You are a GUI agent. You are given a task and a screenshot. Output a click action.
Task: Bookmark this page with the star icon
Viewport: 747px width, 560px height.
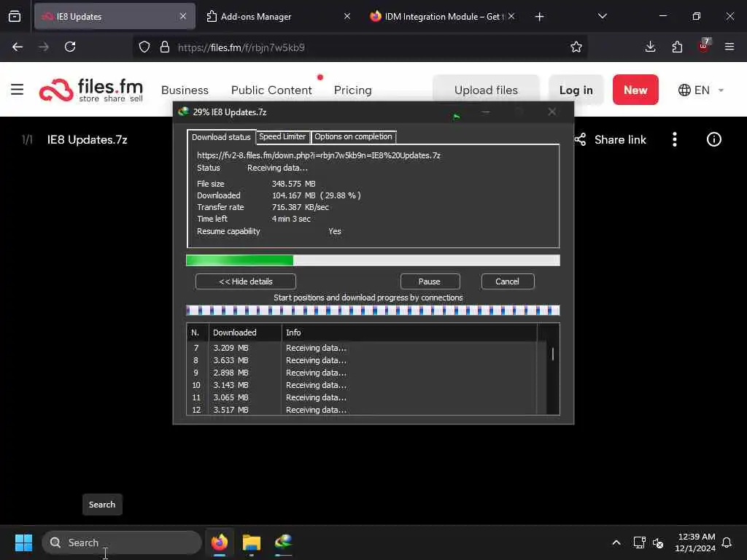[x=576, y=47]
